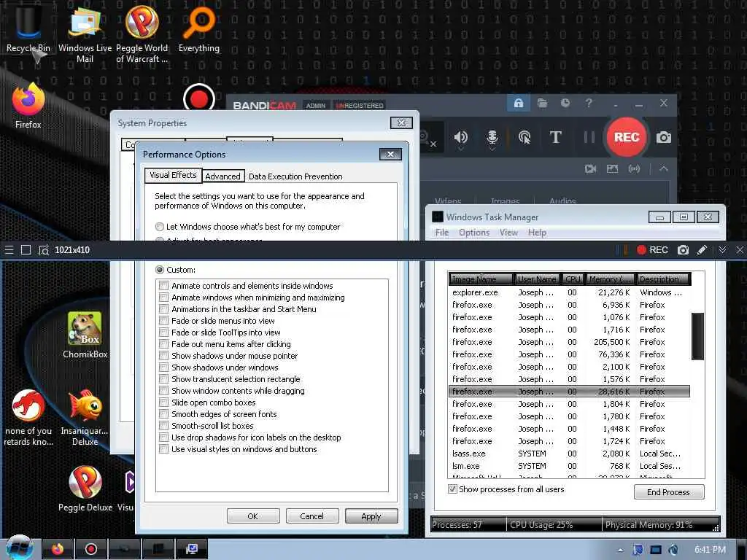The image size is (747, 560).
Task: Open the Windows Start orb
Action: coord(19,548)
